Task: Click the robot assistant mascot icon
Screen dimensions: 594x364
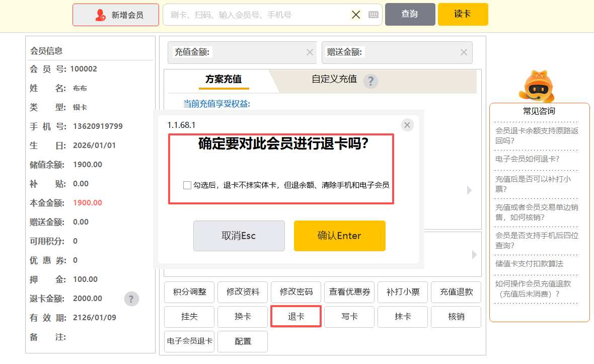Action: point(537,87)
